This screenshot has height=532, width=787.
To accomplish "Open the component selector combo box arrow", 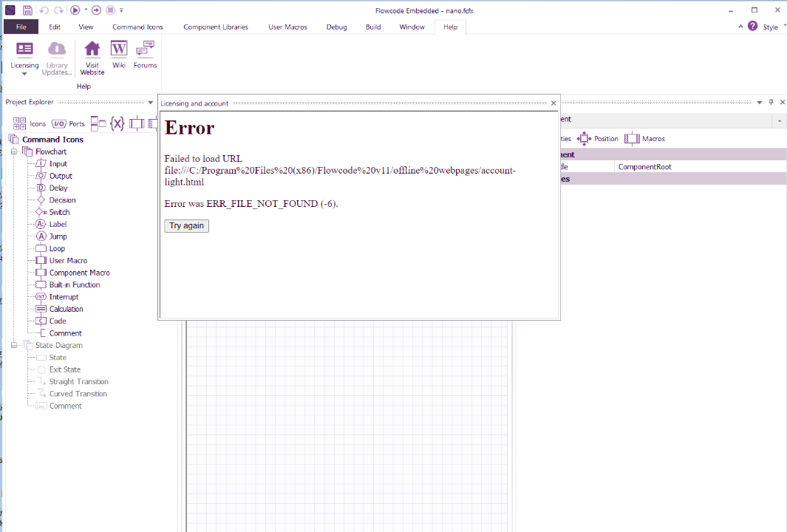I will 780,120.
